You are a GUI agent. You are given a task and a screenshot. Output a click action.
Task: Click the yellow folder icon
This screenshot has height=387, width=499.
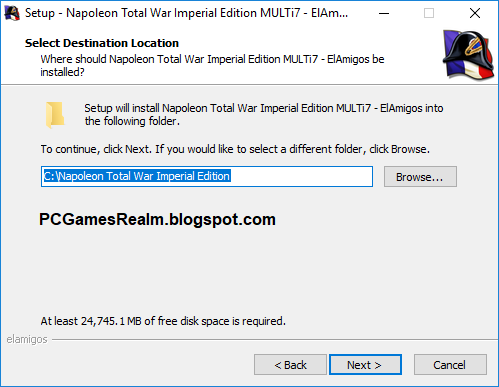point(55,115)
